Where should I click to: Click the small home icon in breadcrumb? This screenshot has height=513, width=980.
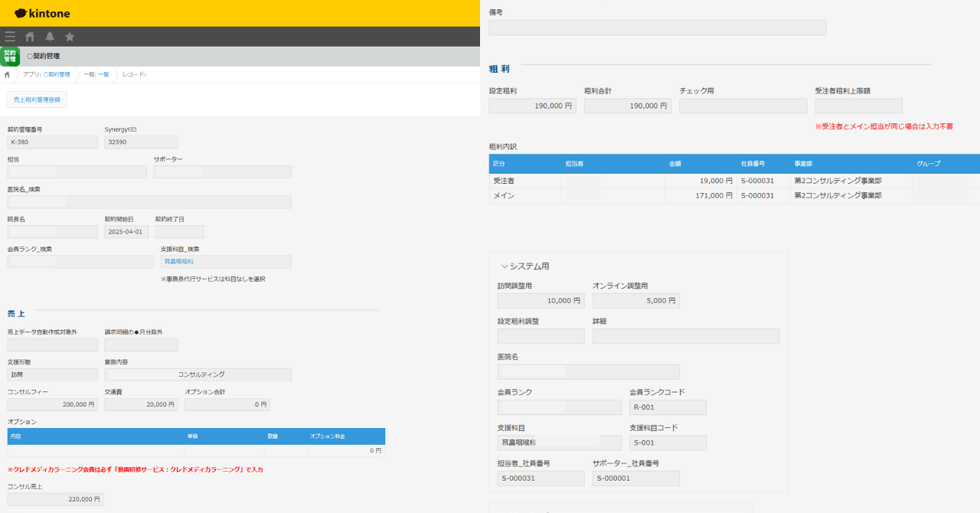[x=7, y=75]
